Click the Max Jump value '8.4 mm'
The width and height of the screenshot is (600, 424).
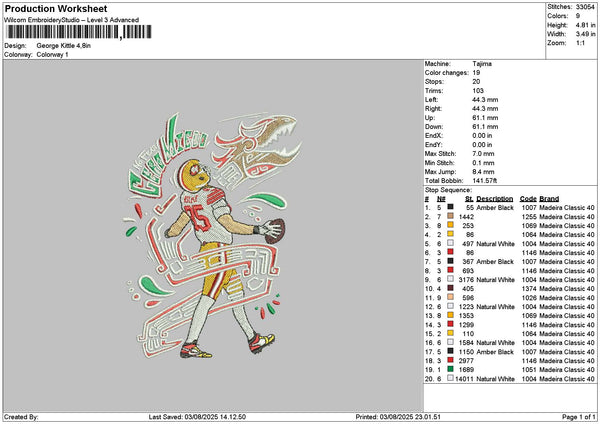pyautogui.click(x=484, y=172)
